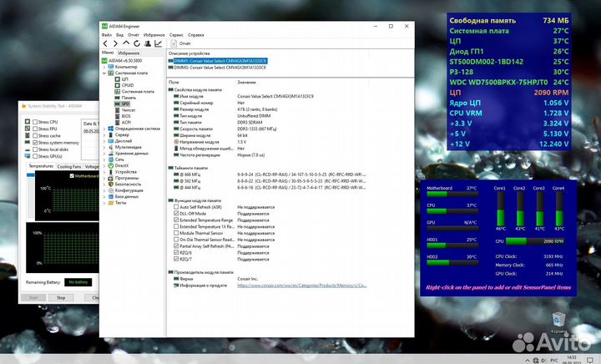Select Чипсет item in the tree

point(129,110)
